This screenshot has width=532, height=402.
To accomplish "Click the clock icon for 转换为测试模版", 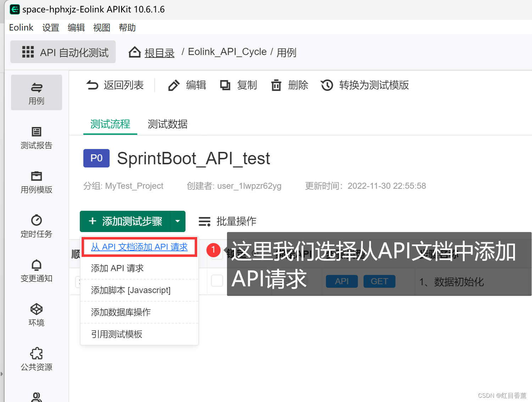I will tap(327, 85).
